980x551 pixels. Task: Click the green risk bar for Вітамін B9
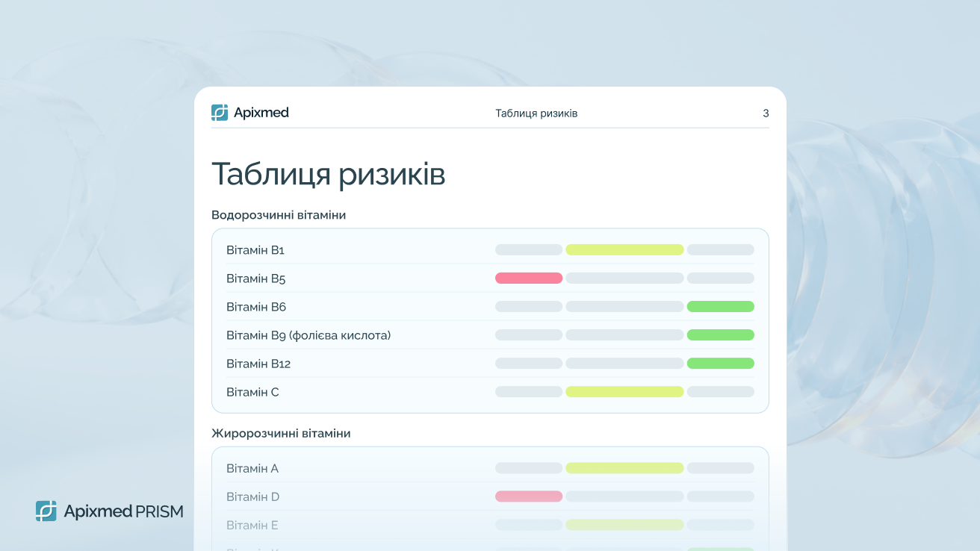(x=721, y=335)
